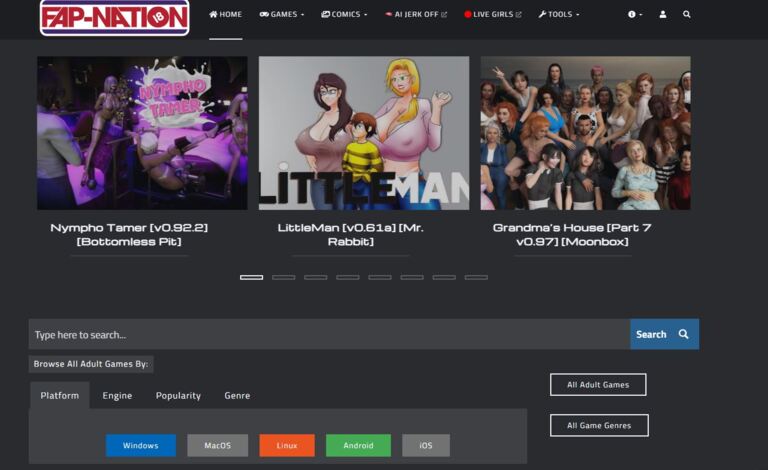This screenshot has width=768, height=470.
Task: Open the user account icon
Action: point(663,15)
